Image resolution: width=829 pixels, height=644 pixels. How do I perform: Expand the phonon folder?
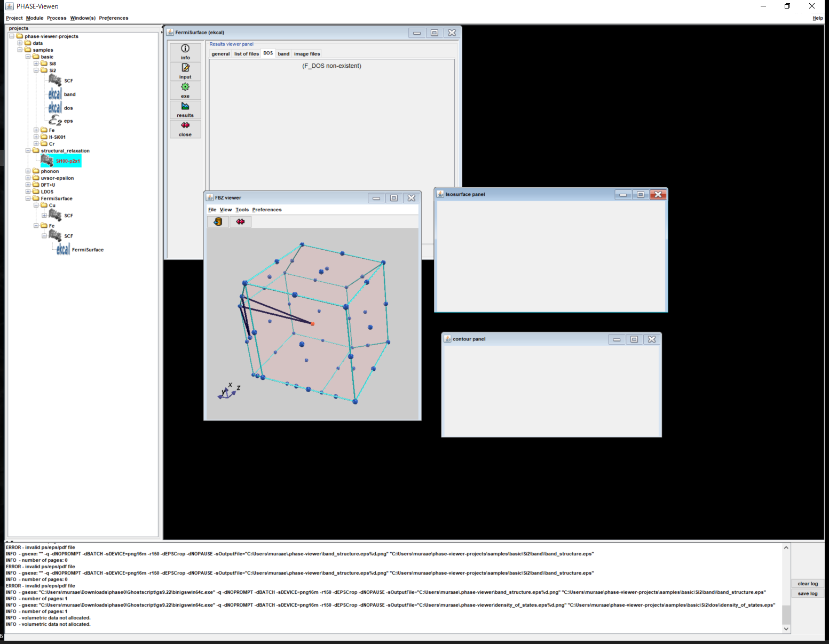28,171
